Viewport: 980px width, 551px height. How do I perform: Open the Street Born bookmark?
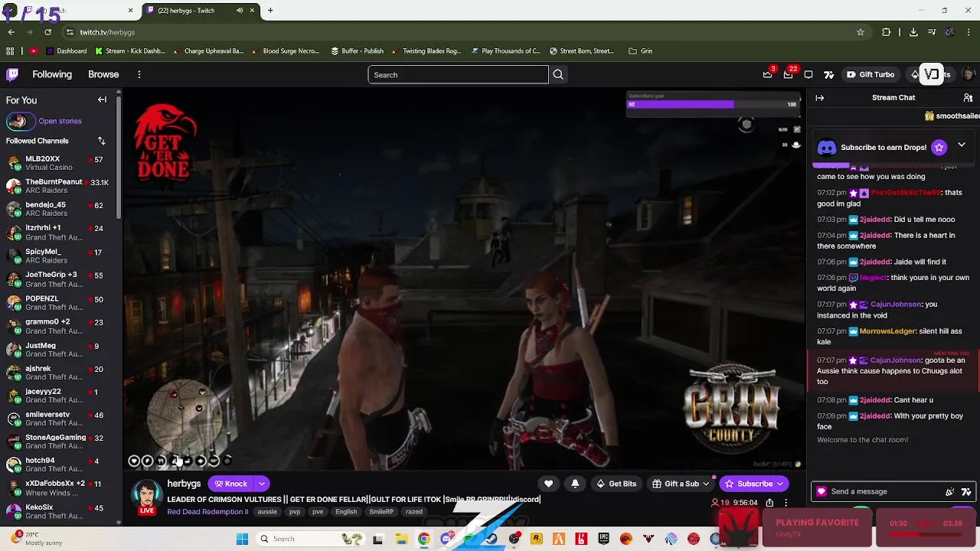click(582, 51)
